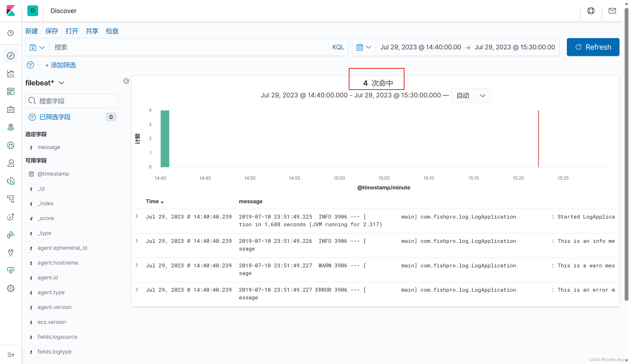Click the 添加筛选 link
Viewport: 630px width, 364px height.
pyautogui.click(x=61, y=65)
